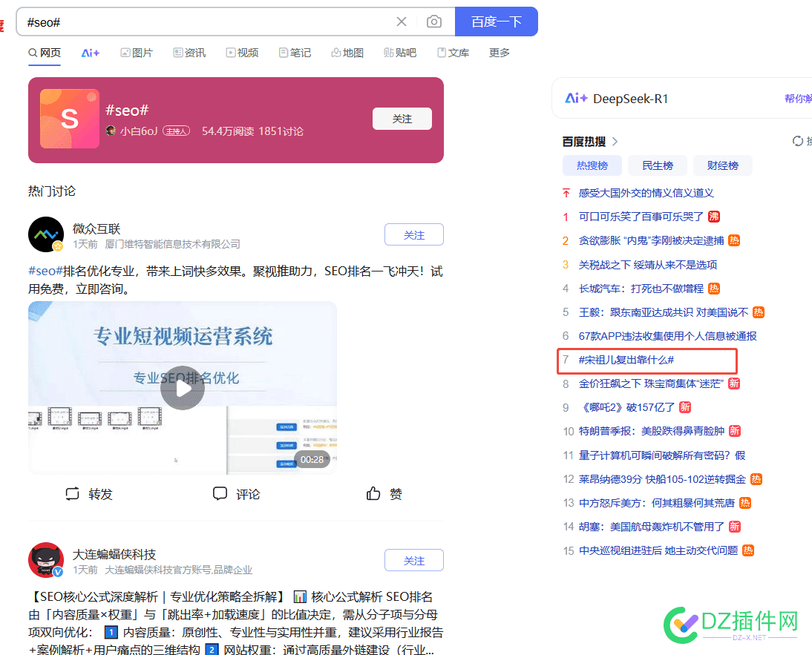This screenshot has width=812, height=655.
Task: Play the 专业短视频运营系统 video
Action: tap(183, 388)
